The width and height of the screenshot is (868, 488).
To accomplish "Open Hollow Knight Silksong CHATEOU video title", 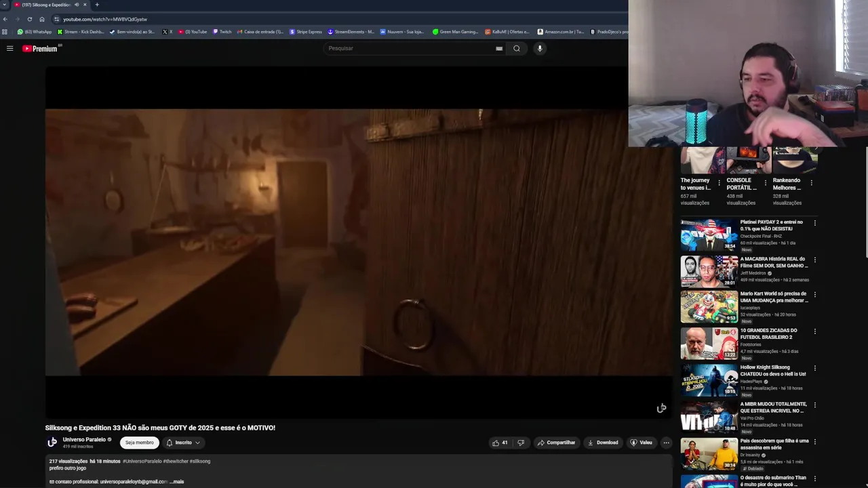I will click(x=773, y=371).
